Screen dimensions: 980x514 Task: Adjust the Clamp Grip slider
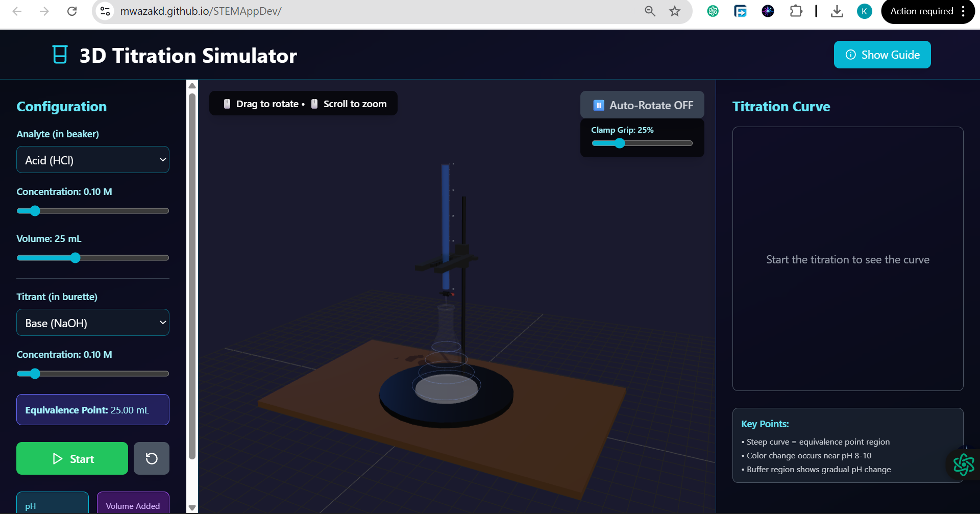click(642, 143)
